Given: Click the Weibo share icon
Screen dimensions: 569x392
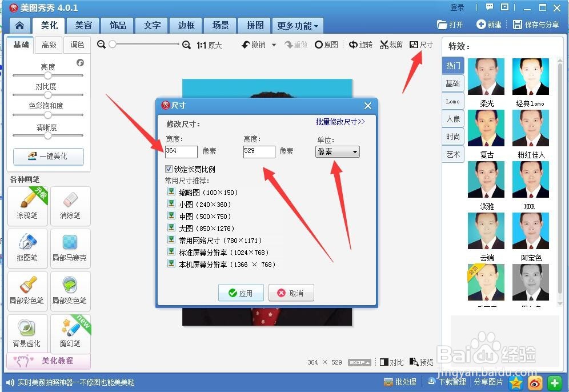Looking at the screenshot, I should [x=535, y=382].
